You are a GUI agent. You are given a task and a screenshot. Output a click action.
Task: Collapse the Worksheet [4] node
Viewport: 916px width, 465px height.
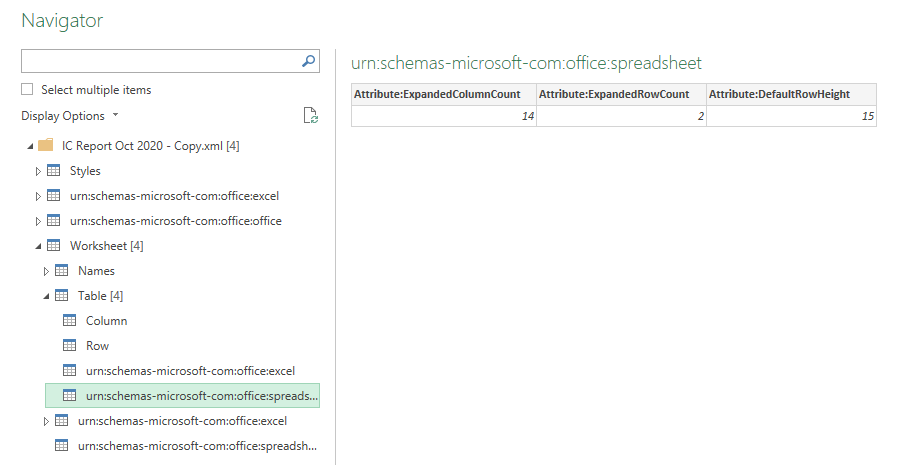pos(38,247)
